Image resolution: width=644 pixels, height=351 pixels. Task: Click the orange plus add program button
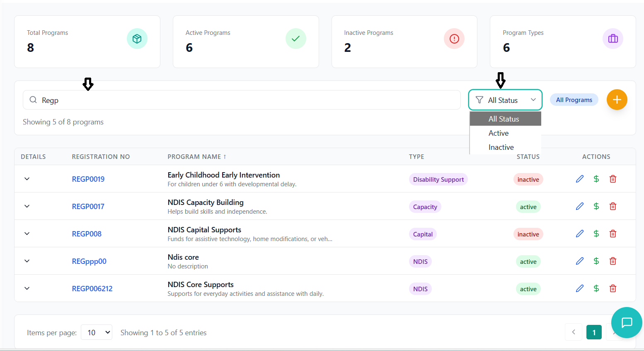[617, 100]
